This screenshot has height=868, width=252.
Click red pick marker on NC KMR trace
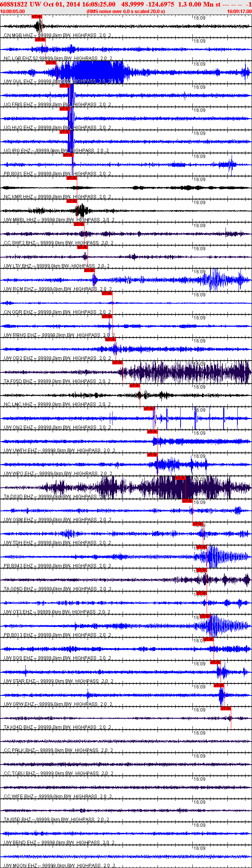coord(71,178)
